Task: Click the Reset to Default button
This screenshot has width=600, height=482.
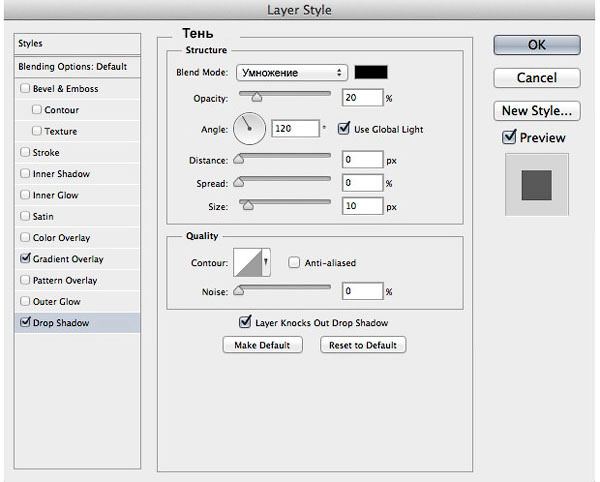Action: [x=363, y=345]
